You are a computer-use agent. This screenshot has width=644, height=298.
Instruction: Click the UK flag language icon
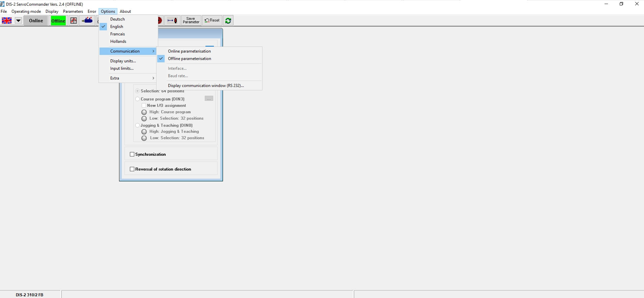click(x=7, y=21)
